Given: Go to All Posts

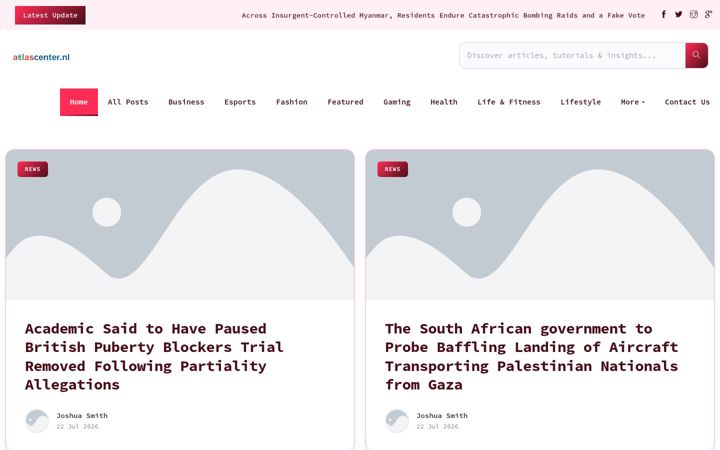Looking at the screenshot, I should [128, 102].
